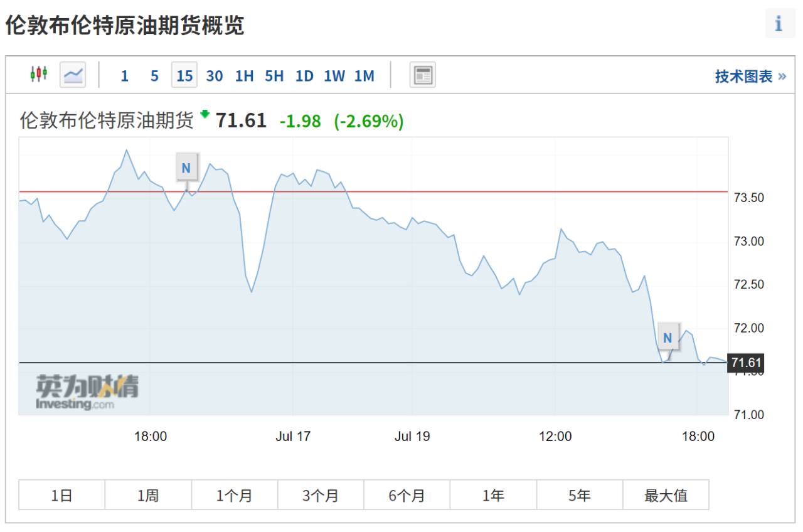Set interval to 1D
Screen dimensions: 803x532
304,76
